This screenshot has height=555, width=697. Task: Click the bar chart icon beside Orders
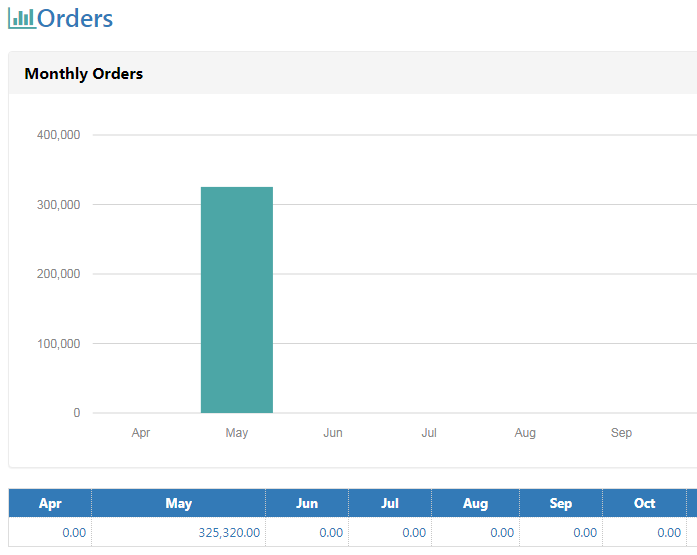(x=22, y=19)
